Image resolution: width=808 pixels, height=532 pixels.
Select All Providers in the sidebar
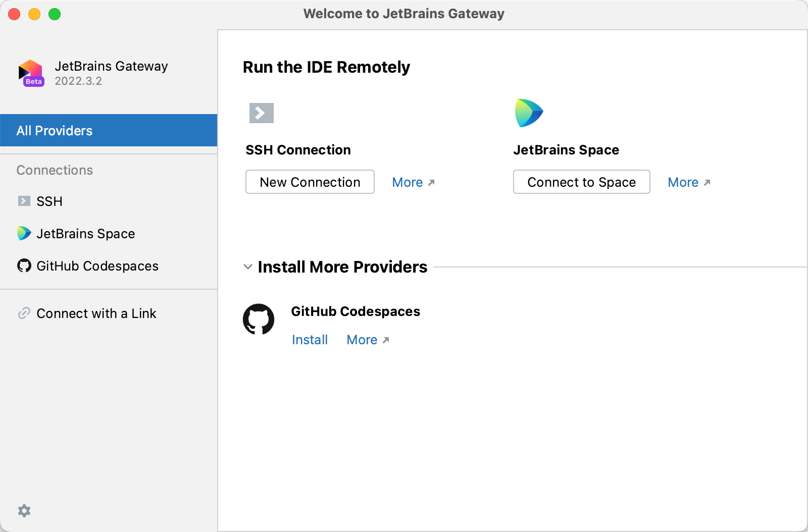[x=54, y=130]
